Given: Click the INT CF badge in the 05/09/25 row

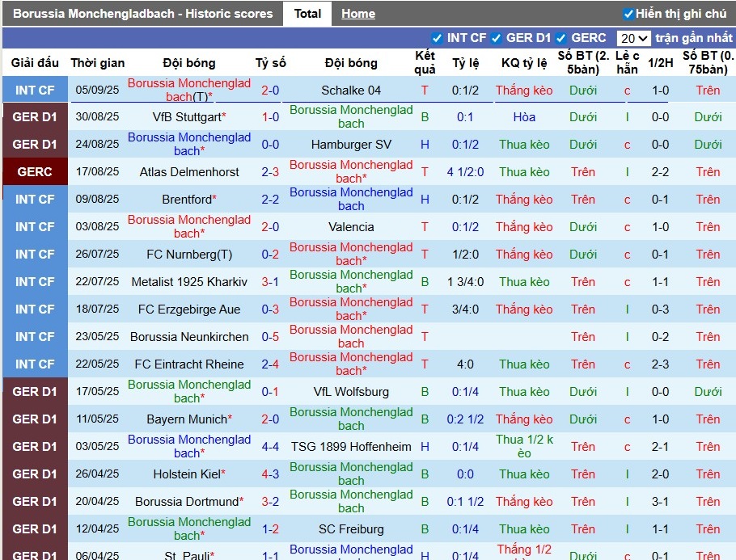Looking at the screenshot, I should 35,91.
